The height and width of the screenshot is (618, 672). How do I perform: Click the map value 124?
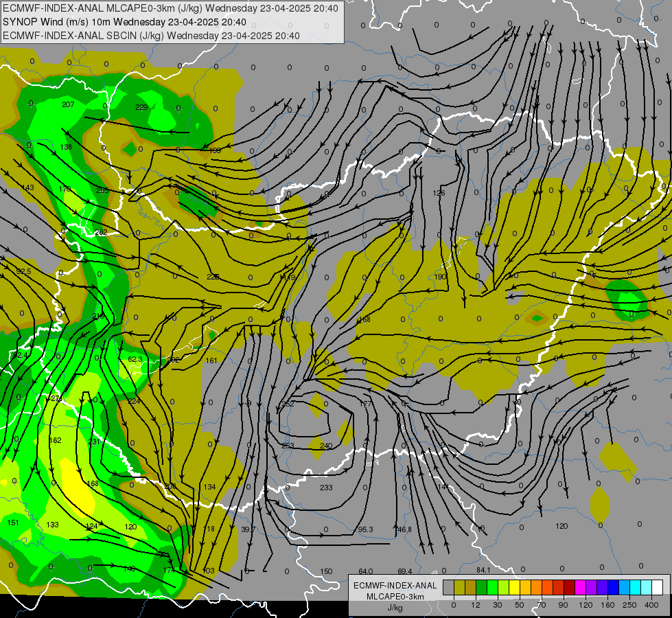(92, 526)
